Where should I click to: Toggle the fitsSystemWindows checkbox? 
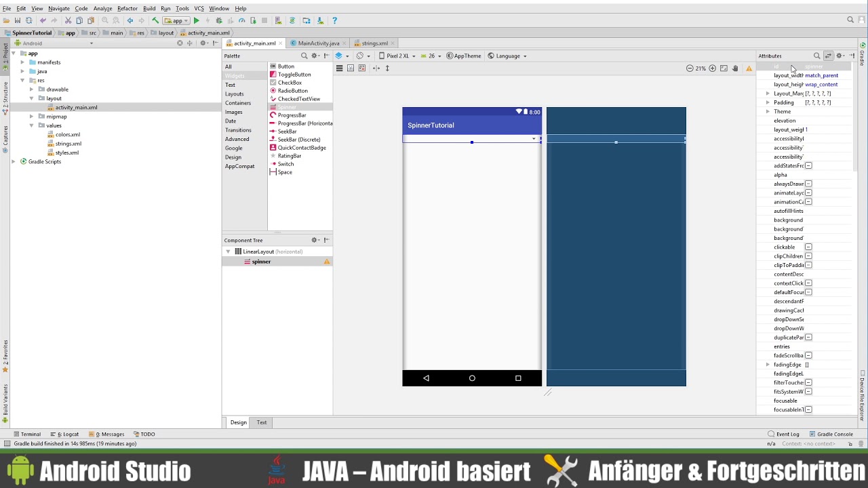click(808, 392)
